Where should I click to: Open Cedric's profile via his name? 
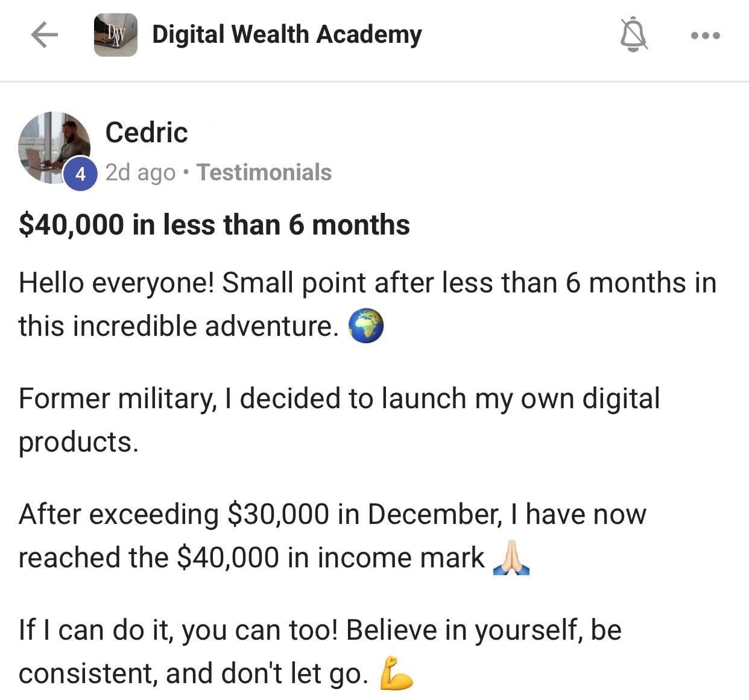tap(147, 133)
